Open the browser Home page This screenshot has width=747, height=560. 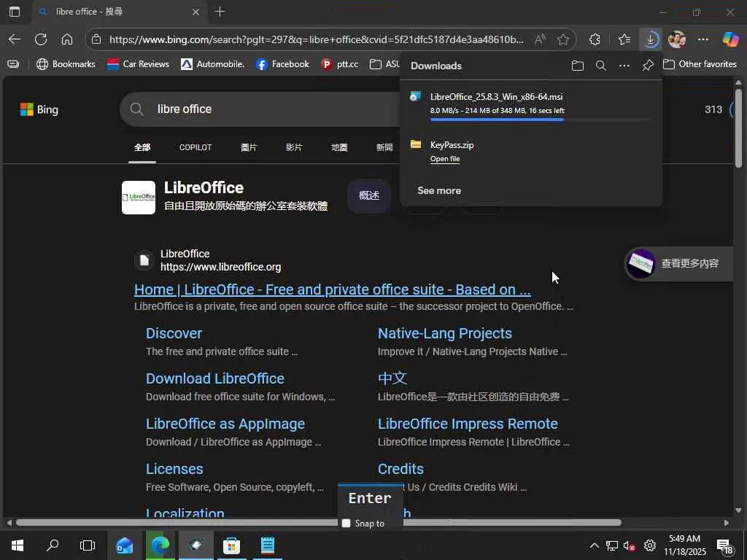[x=67, y=39]
